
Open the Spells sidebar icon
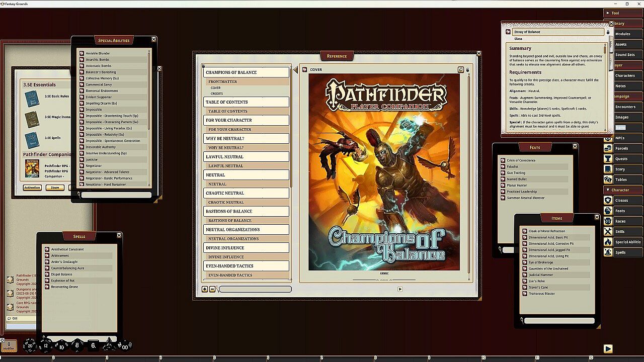pos(608,252)
